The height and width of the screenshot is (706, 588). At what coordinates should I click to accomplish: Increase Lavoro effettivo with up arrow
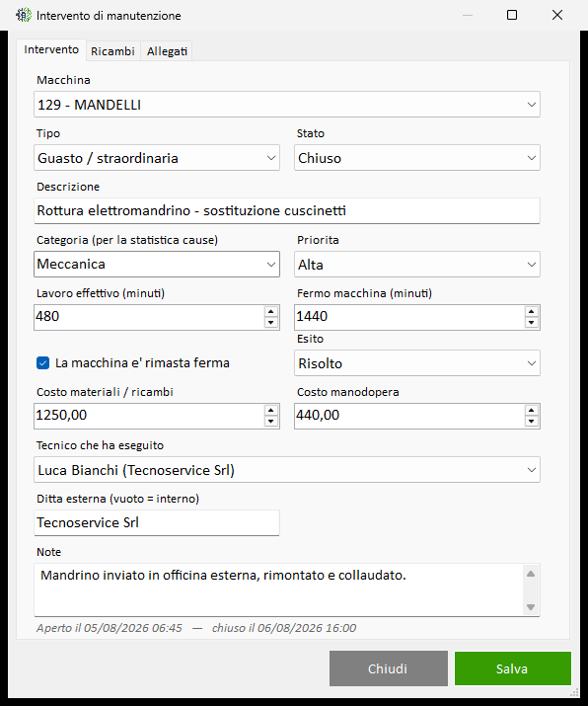point(271,312)
